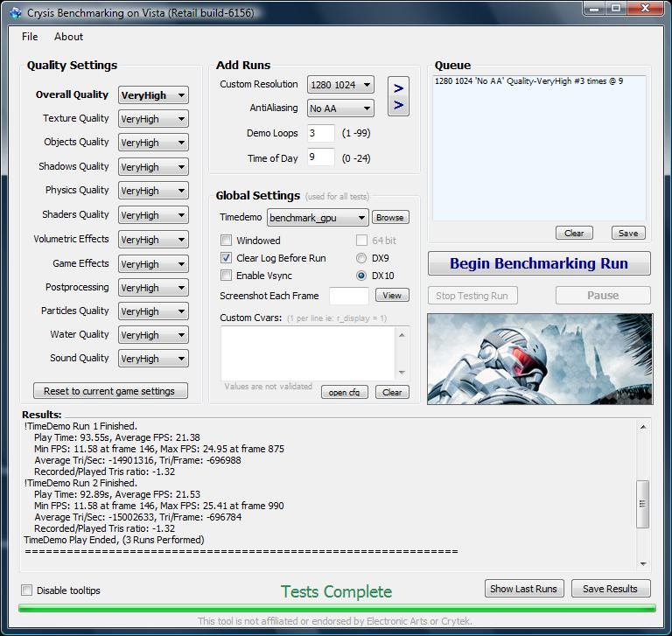The width and height of the screenshot is (672, 636).
Task: Expand the Objects Quality dropdown
Action: 153,143
